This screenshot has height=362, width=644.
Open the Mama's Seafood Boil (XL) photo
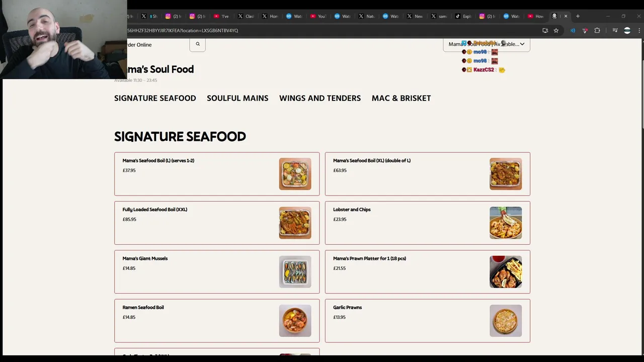(x=506, y=174)
